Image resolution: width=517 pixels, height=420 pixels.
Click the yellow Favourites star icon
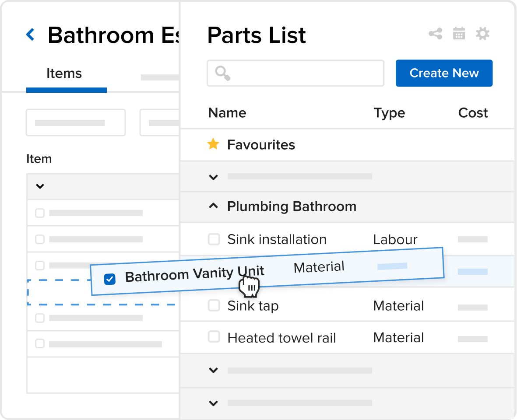tap(213, 144)
